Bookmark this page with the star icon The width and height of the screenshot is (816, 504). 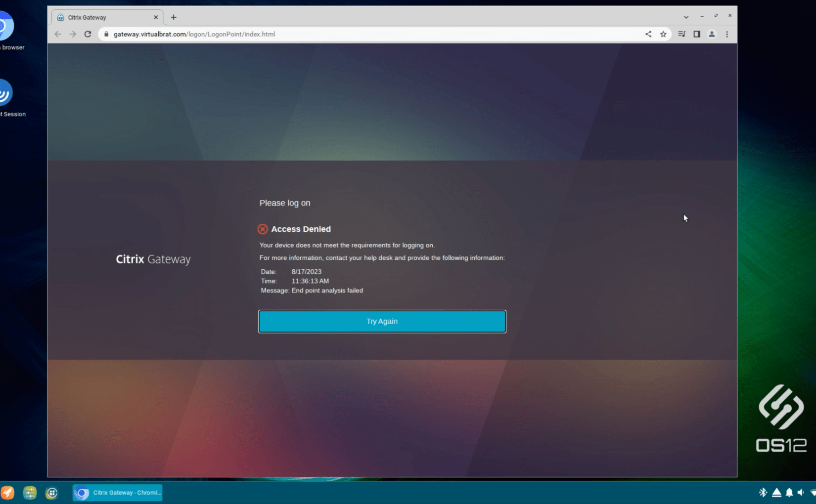tap(663, 34)
